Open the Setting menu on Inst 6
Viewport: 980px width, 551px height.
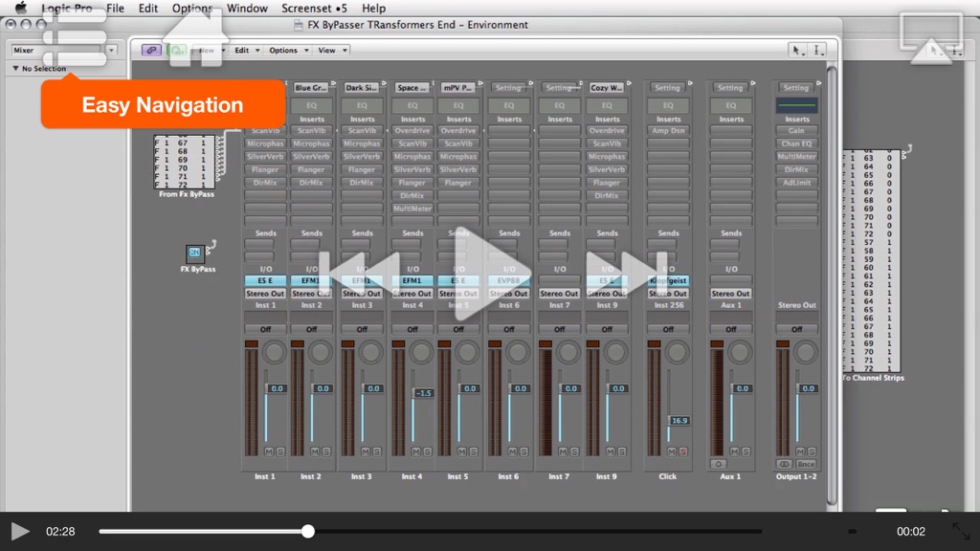click(x=508, y=88)
